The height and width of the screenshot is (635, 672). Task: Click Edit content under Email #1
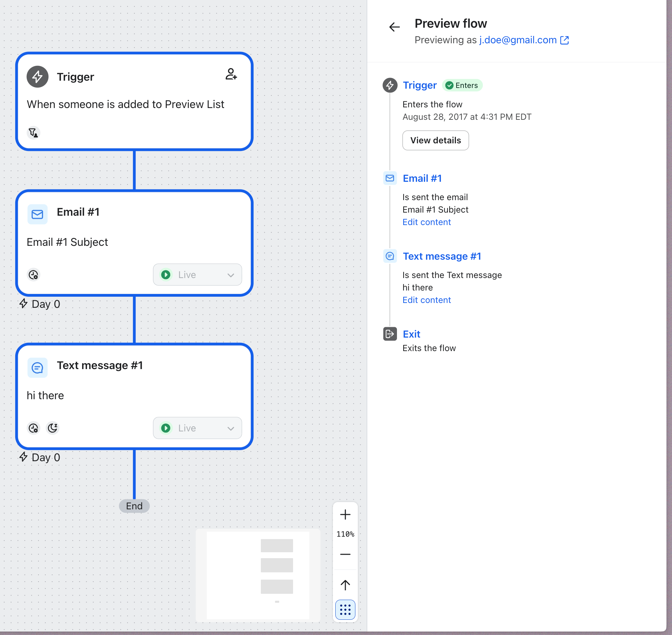(x=426, y=222)
